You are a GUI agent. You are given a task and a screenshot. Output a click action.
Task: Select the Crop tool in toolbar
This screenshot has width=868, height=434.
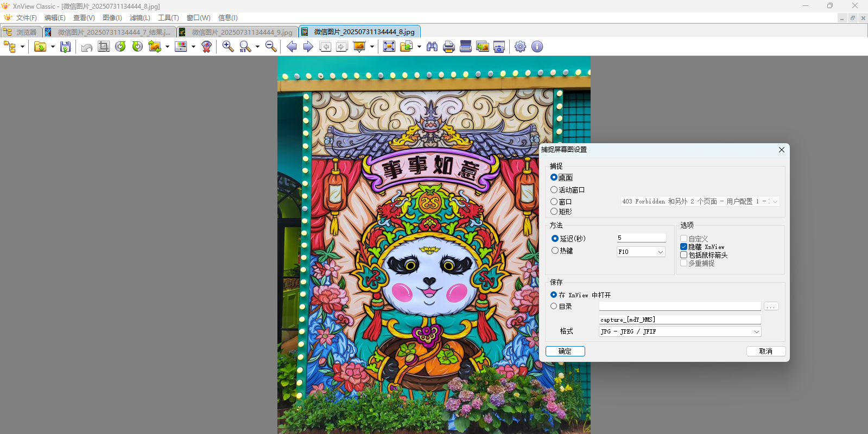point(104,47)
